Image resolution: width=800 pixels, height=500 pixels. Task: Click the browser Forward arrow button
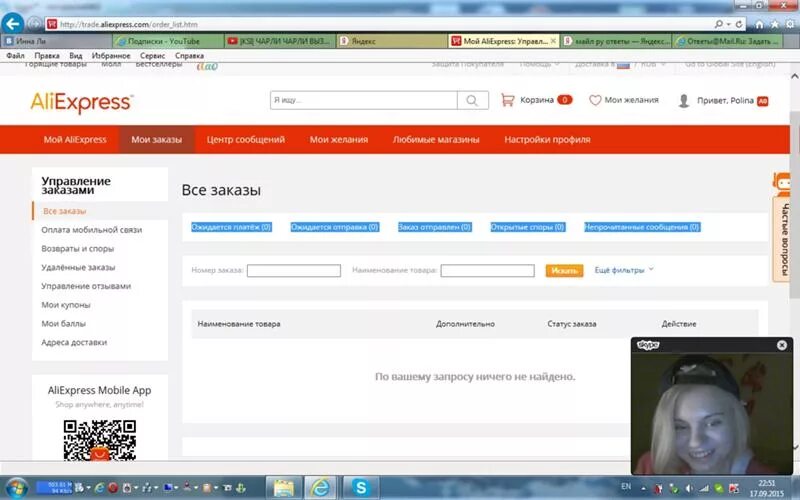coord(34,24)
